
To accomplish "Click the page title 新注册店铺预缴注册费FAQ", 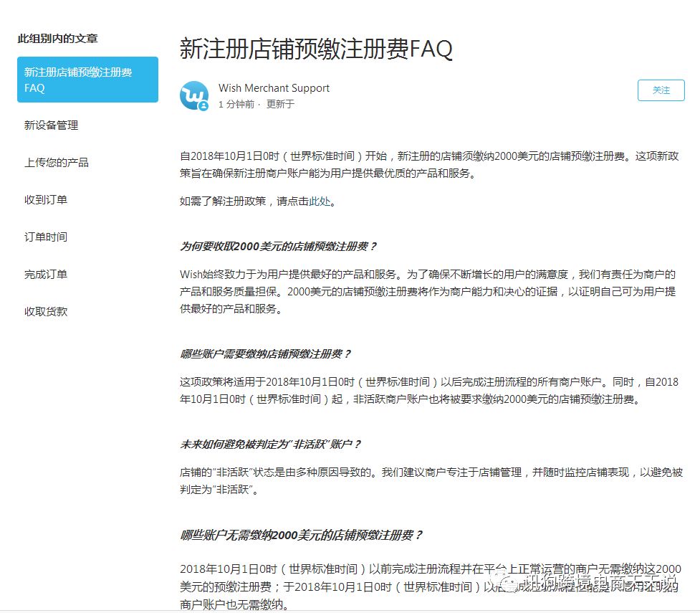I will [316, 49].
